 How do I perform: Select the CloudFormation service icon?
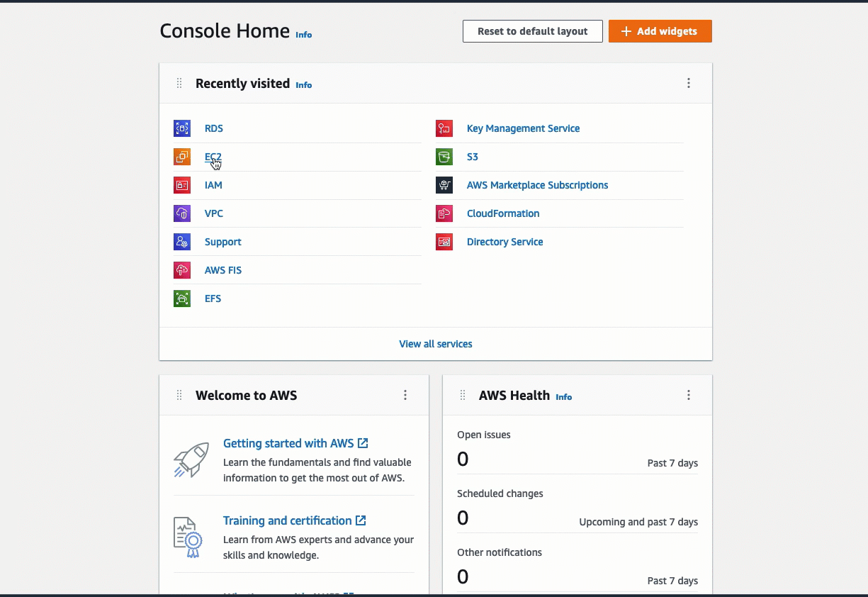tap(444, 213)
